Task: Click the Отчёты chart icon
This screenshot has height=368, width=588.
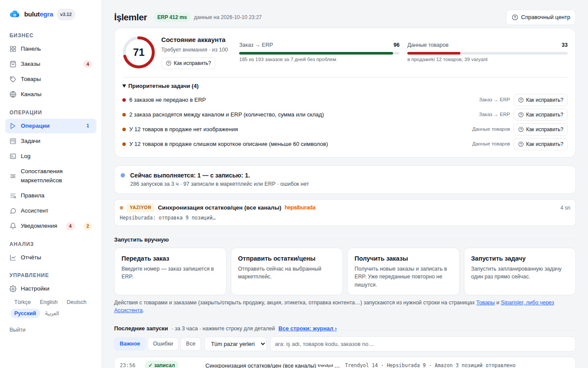Action: coord(13,258)
